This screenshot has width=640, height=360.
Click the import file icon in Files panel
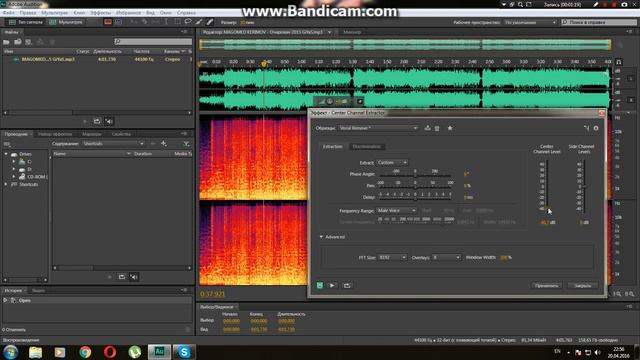point(18,42)
